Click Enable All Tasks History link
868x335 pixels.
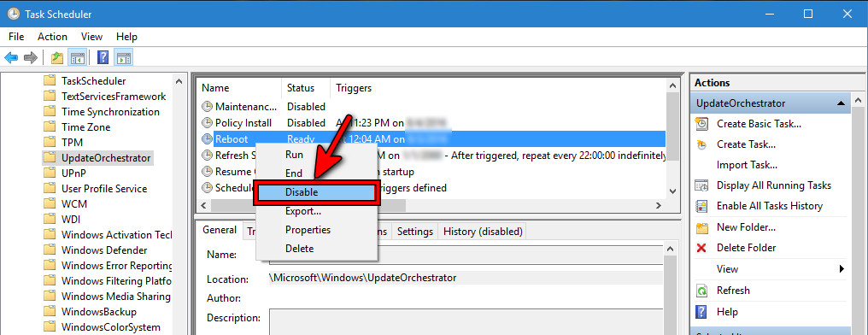point(770,206)
